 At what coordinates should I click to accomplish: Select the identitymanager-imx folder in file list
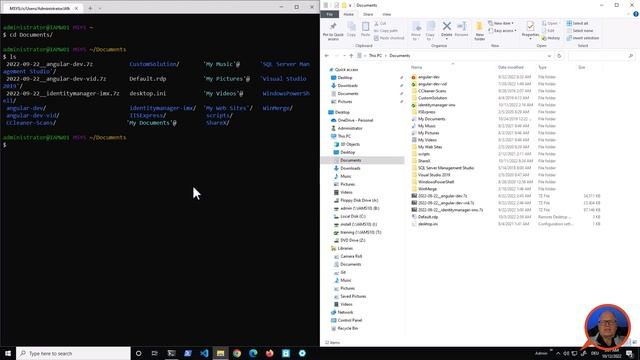pyautogui.click(x=436, y=105)
